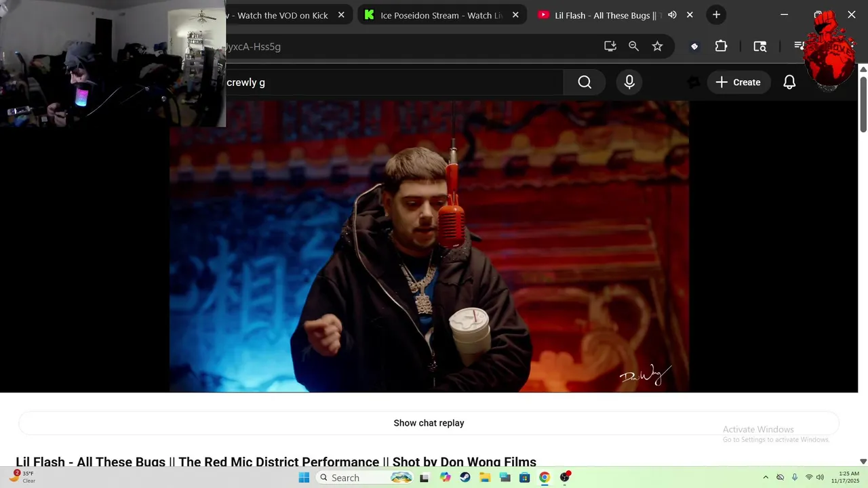Click the install app icon in address bar
Viewport: 868px width, 488px height.
click(x=610, y=46)
